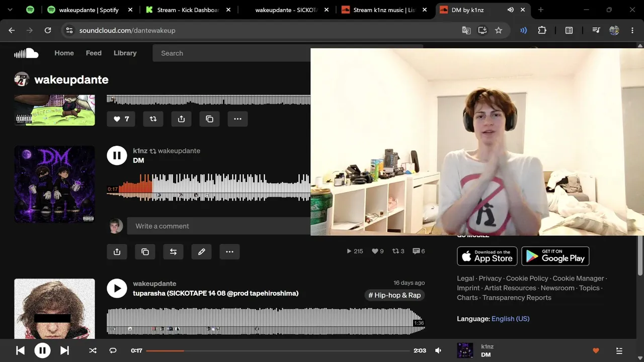
Task: Open the Feed page
Action: 94,53
